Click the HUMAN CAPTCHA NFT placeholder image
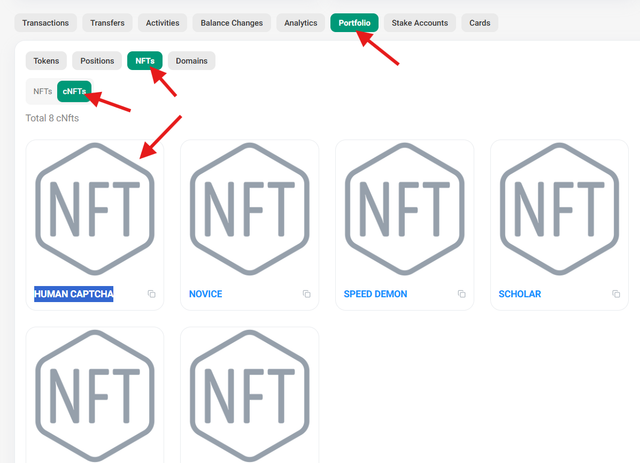Screen dimensions: 640x463 pos(95,209)
